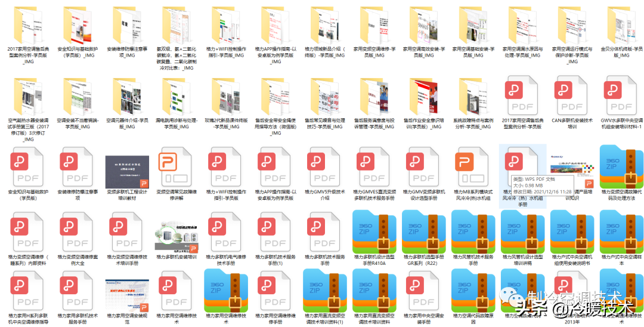Select the 变频多联机工程设计培训教材 slide thumbnail

coord(127,172)
